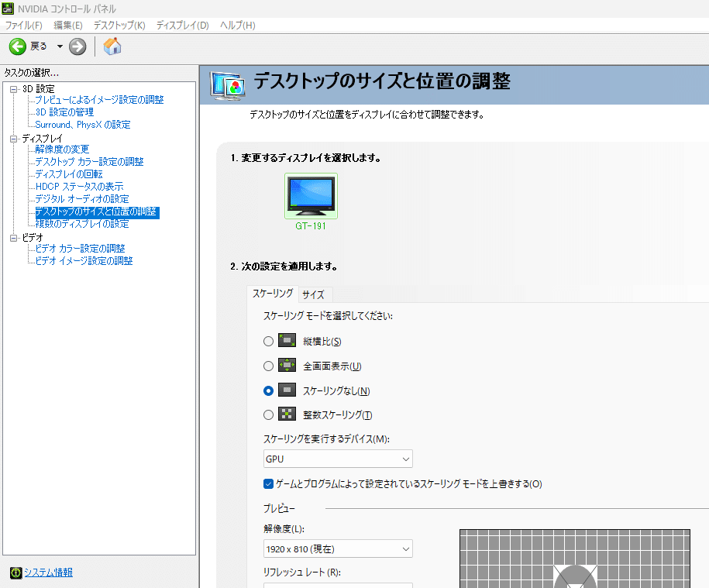
Task: Click the スケーリングなし mode icon
Action: tap(287, 390)
